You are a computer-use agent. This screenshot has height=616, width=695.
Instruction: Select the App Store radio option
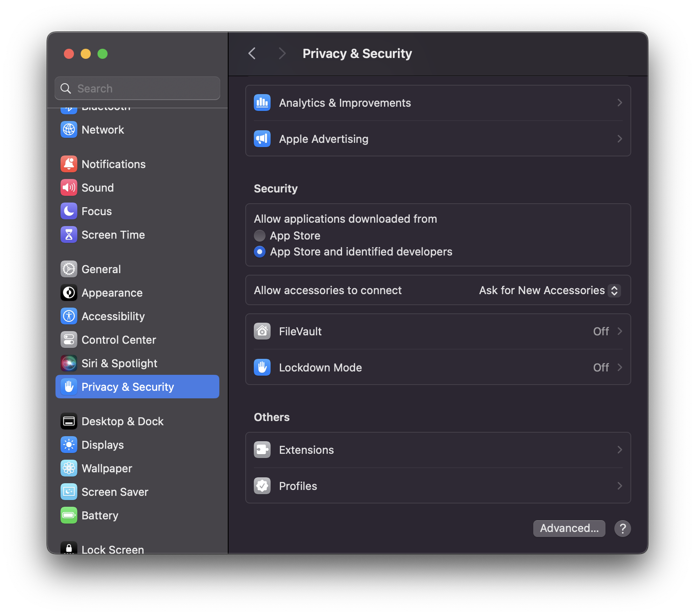point(260,236)
